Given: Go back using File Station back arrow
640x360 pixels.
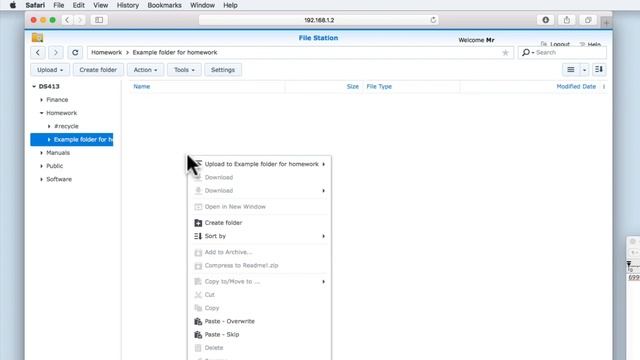Looking at the screenshot, I should tap(38, 52).
